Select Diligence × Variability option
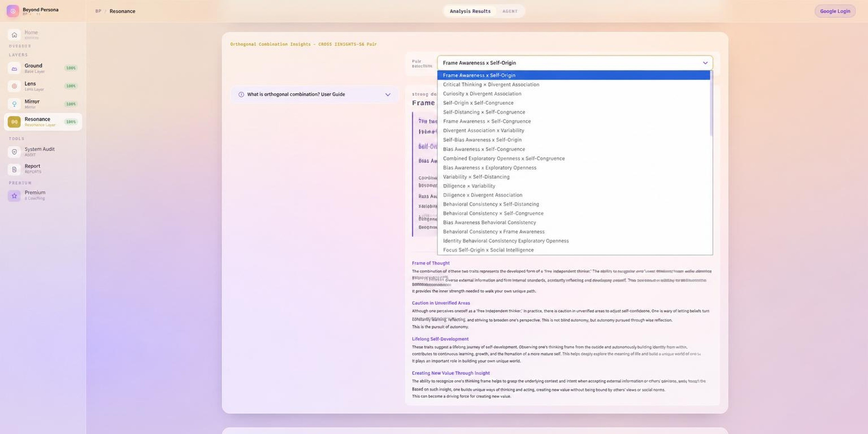Image resolution: width=868 pixels, height=434 pixels. click(x=573, y=186)
